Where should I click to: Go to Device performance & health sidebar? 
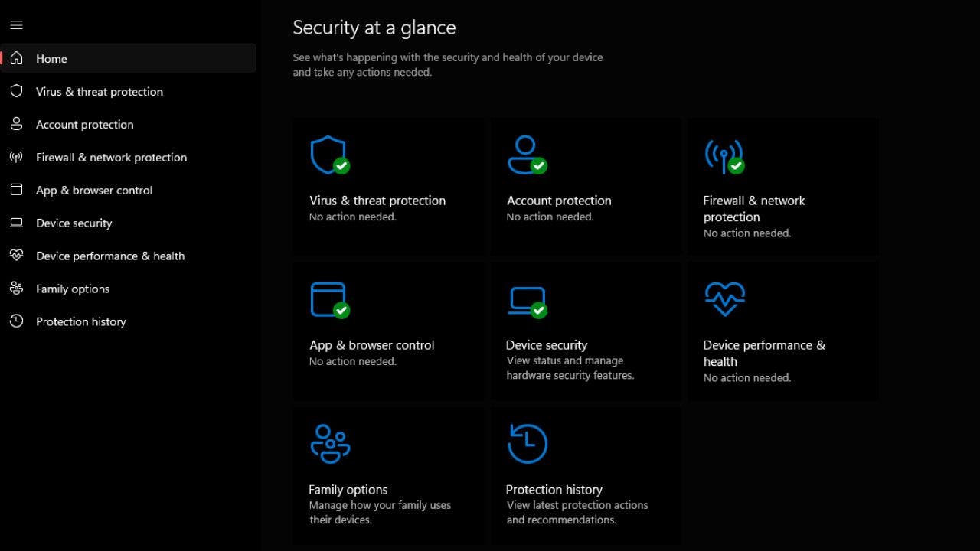pos(109,256)
